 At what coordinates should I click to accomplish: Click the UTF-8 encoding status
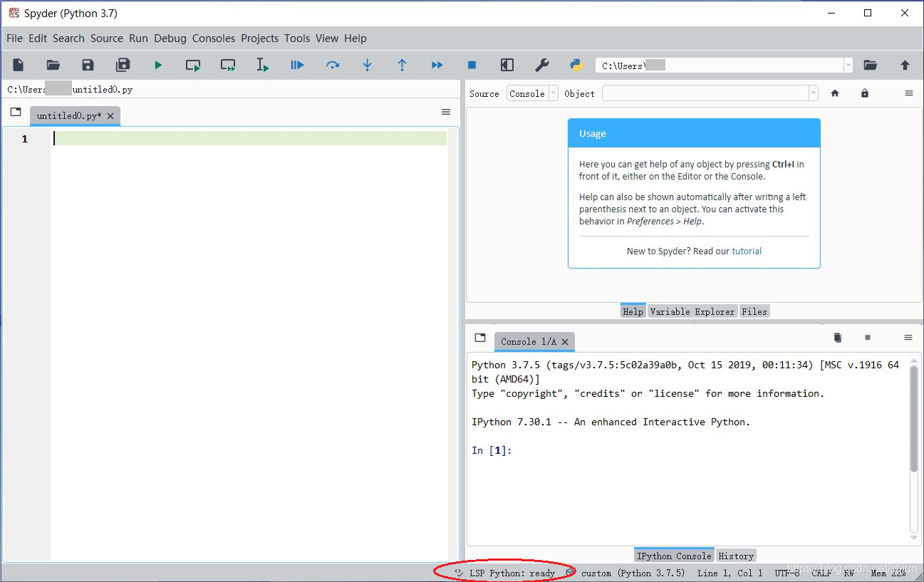(x=787, y=573)
